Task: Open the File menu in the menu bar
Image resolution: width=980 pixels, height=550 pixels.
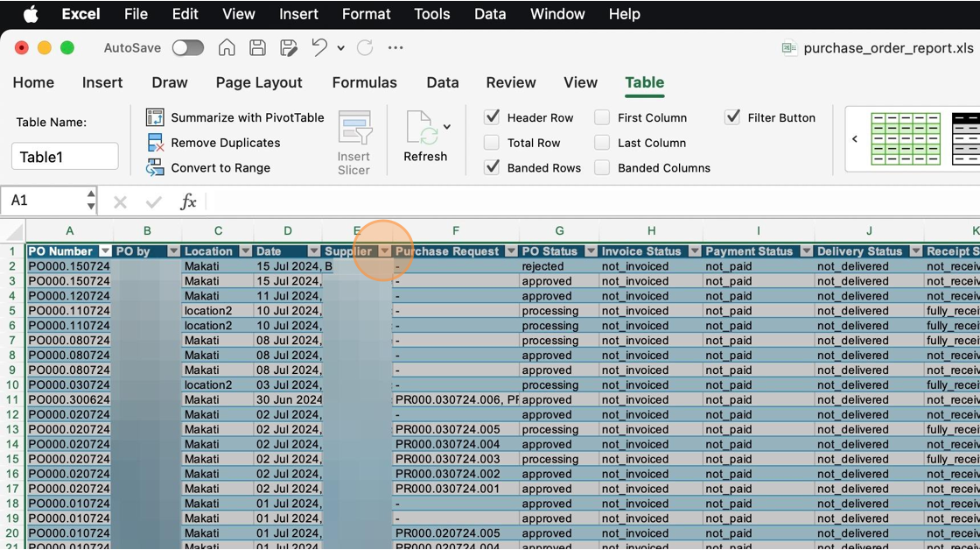Action: pyautogui.click(x=136, y=14)
